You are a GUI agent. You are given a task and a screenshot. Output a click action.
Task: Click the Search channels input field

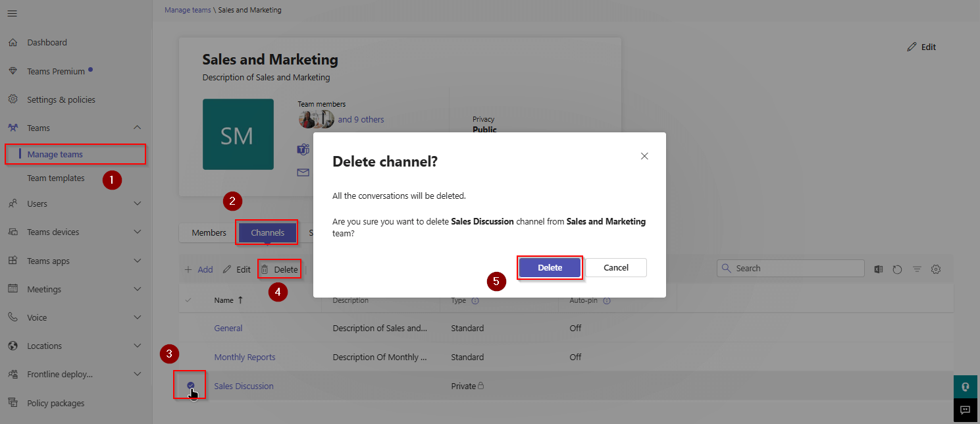pos(790,268)
